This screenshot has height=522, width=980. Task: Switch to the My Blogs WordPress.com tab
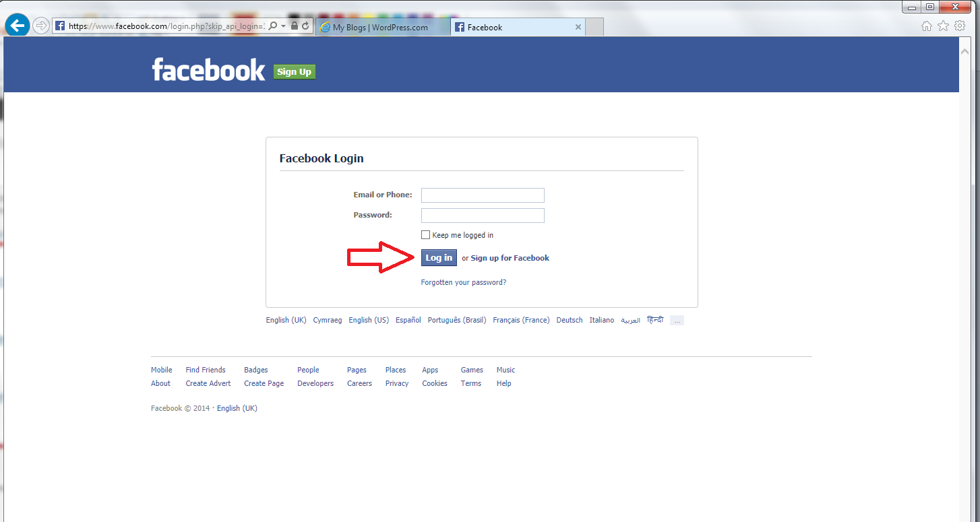tap(382, 28)
